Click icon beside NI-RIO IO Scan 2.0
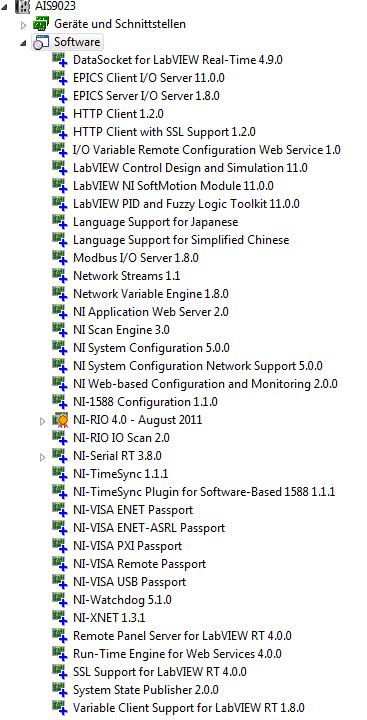Image resolution: width=367 pixels, height=720 pixels. click(60, 438)
